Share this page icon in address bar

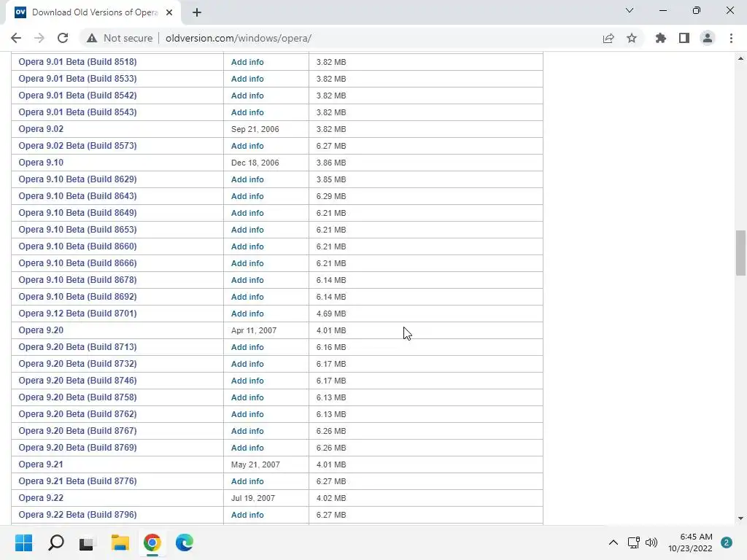coord(608,38)
